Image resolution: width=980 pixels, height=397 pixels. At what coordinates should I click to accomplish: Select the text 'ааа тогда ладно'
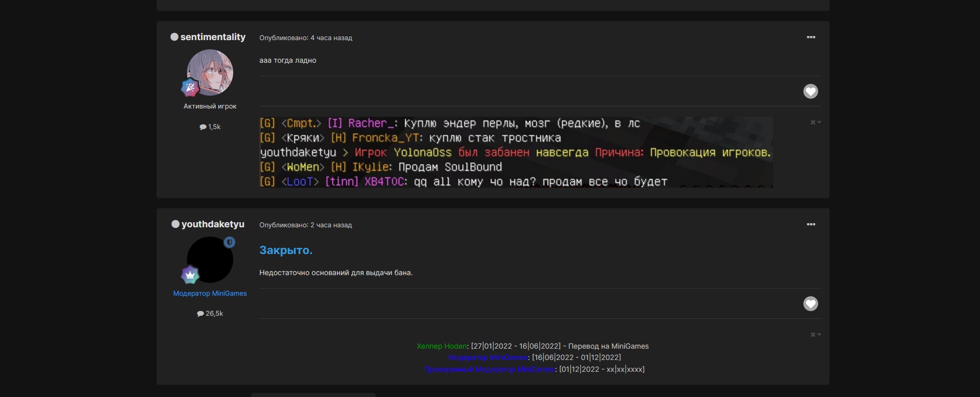click(x=288, y=60)
